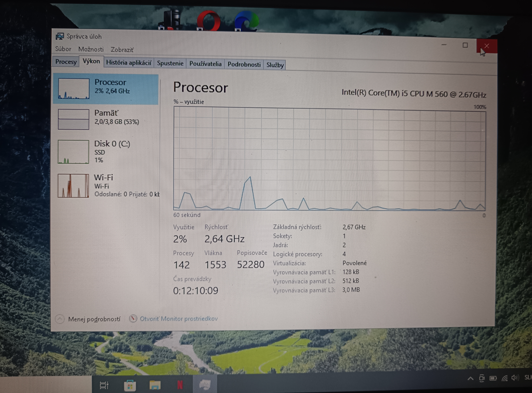Click the Task Manager taskbar icon
The height and width of the screenshot is (393, 532).
(205, 385)
